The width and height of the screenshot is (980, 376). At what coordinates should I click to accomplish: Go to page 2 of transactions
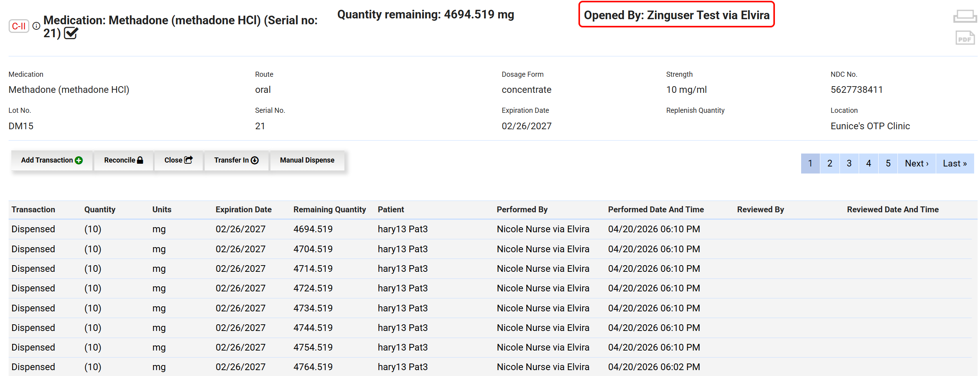click(830, 163)
